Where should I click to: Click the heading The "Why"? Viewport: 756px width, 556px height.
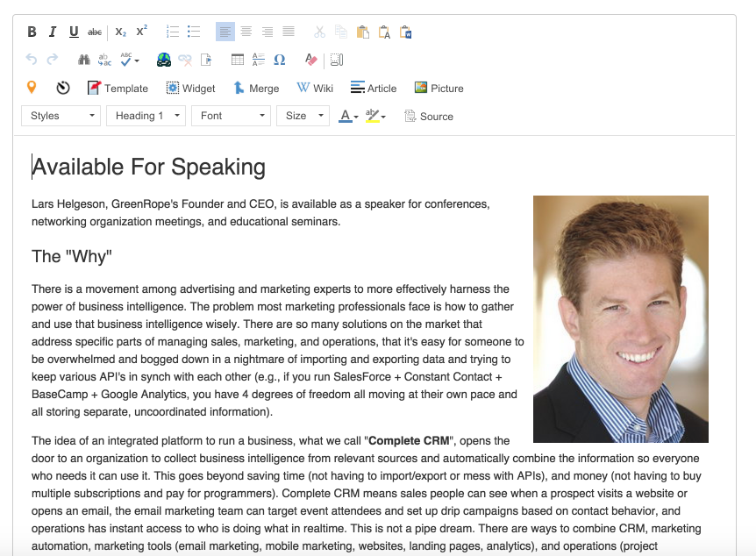pyautogui.click(x=72, y=257)
